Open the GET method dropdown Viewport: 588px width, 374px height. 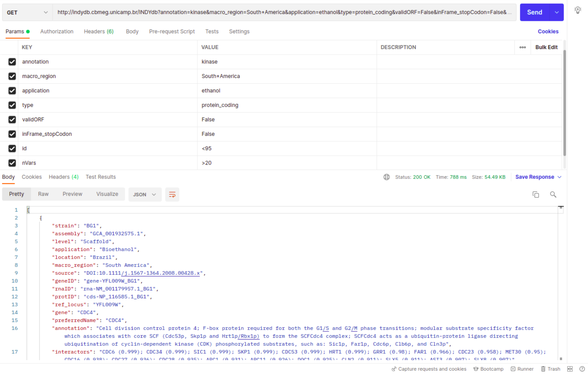pos(27,12)
